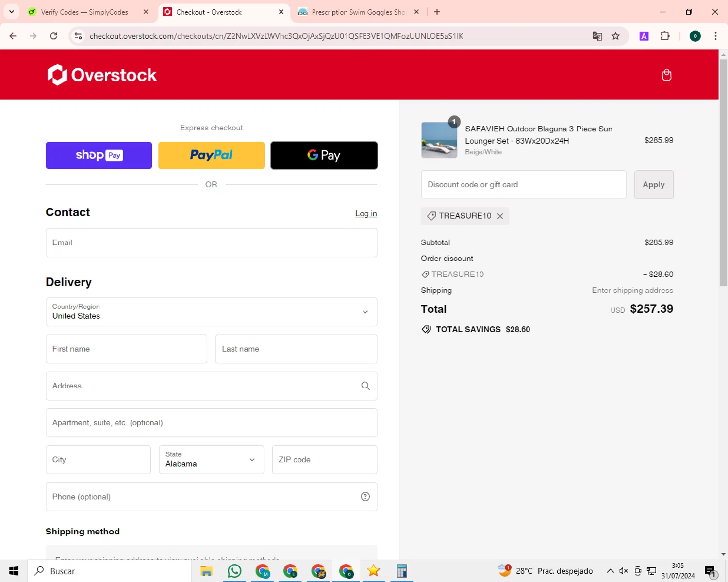Open the notification center icon

711,571
